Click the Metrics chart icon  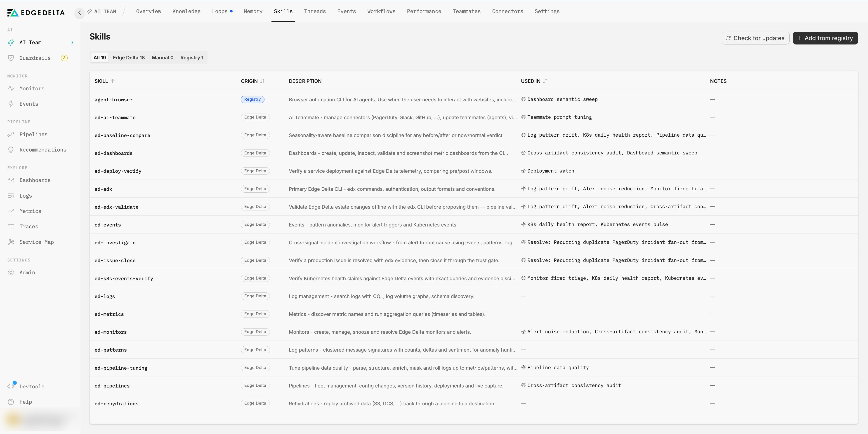(x=11, y=211)
